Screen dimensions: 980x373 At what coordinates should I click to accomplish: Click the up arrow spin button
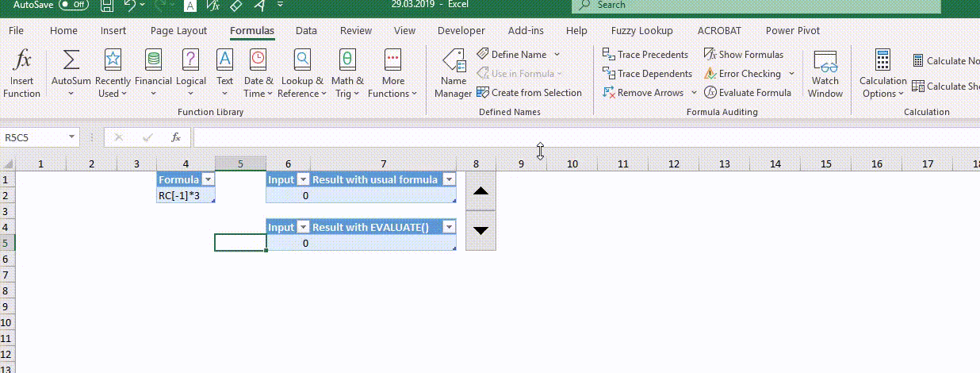(480, 191)
